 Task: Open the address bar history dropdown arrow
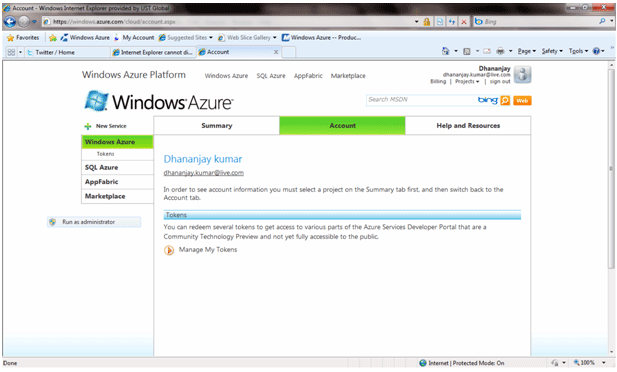[x=416, y=22]
